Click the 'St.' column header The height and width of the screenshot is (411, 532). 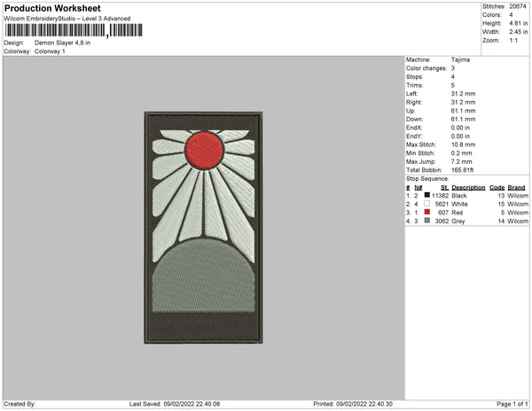(444, 188)
